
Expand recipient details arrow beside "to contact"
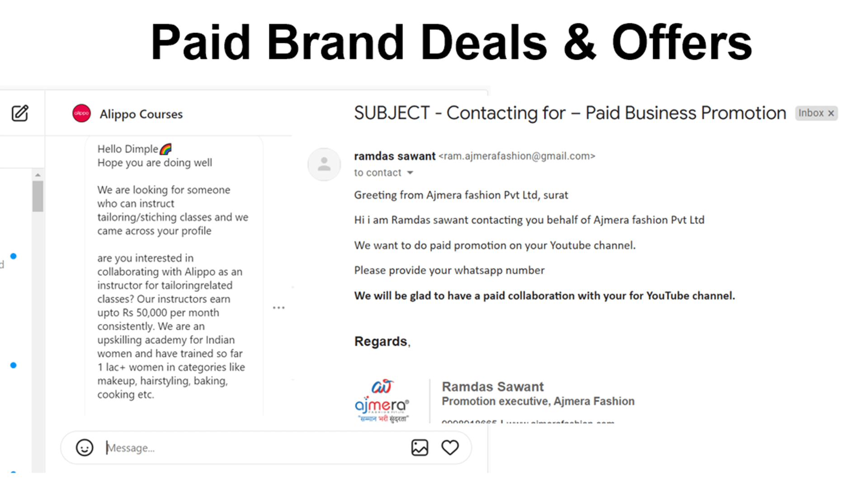(410, 173)
